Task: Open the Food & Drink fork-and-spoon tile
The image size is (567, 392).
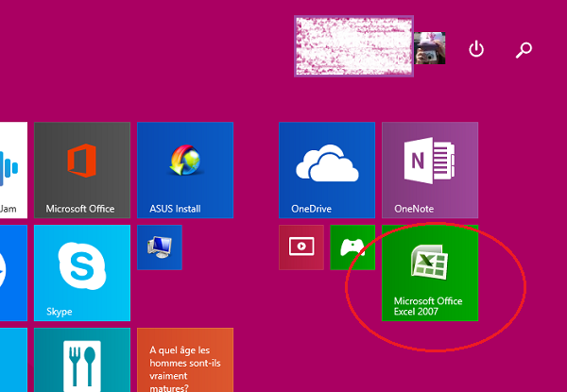Action: [82, 360]
